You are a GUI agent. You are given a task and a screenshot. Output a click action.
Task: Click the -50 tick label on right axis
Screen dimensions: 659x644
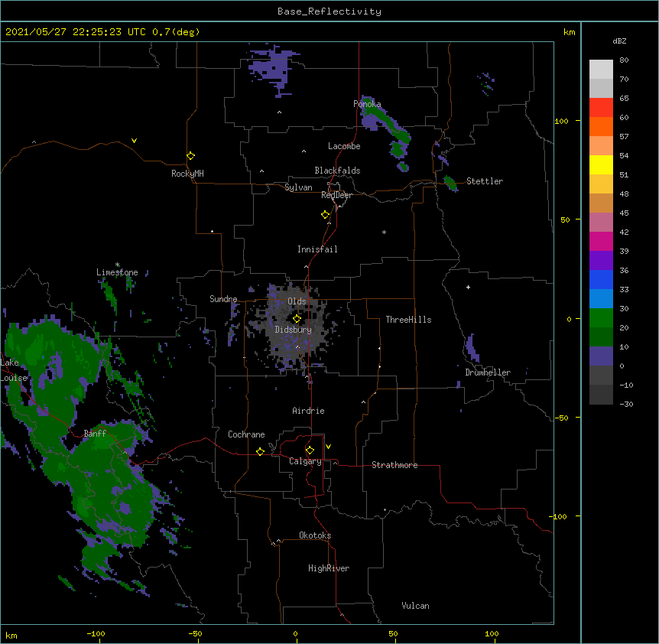pyautogui.click(x=561, y=418)
